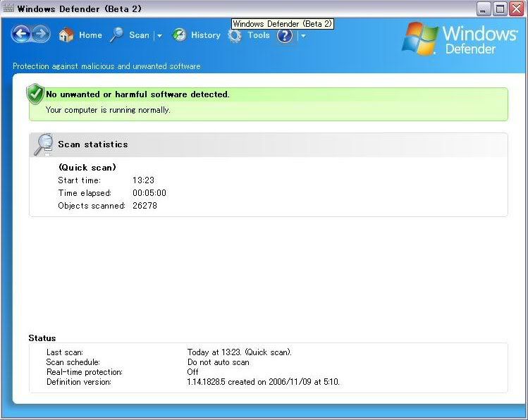The image size is (528, 420).
Task: Open the History clock icon
Action: click(180, 35)
